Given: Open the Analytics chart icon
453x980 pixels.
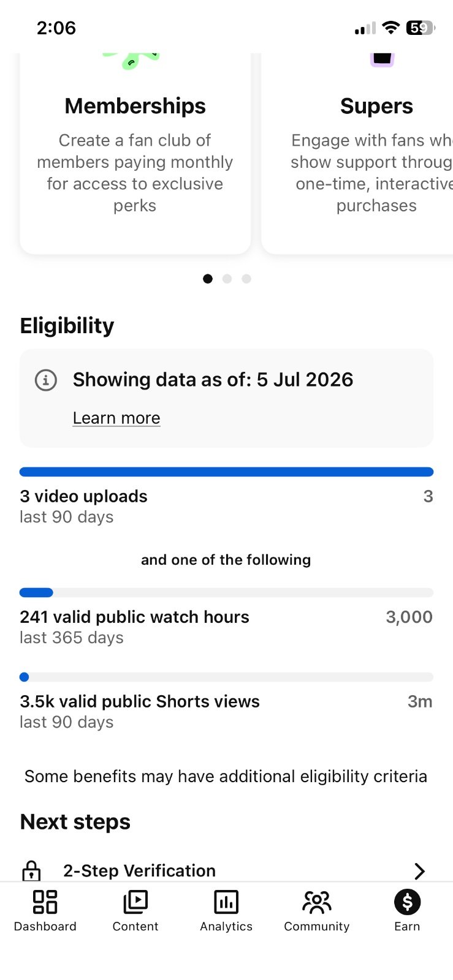Looking at the screenshot, I should tap(226, 902).
